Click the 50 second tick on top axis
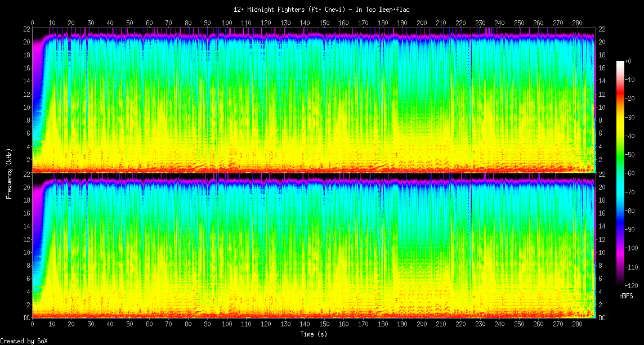The height and width of the screenshot is (345, 644). 129,23
